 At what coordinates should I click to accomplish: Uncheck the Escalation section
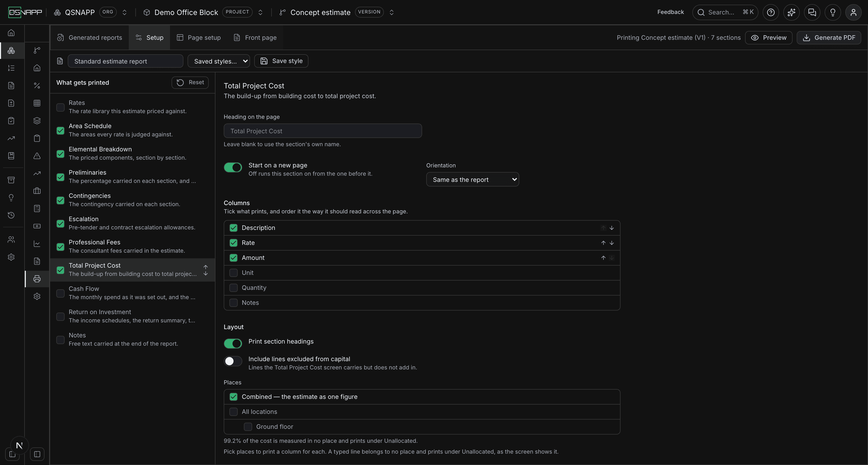[60, 223]
